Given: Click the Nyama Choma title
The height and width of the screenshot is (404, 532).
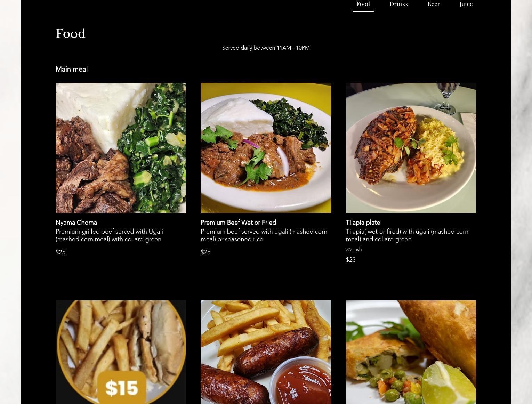Looking at the screenshot, I should [76, 223].
